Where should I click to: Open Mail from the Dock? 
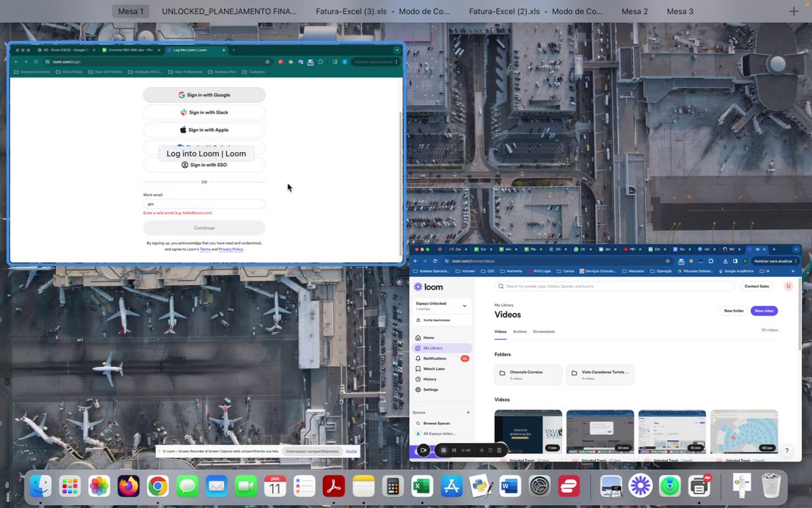coord(216,486)
